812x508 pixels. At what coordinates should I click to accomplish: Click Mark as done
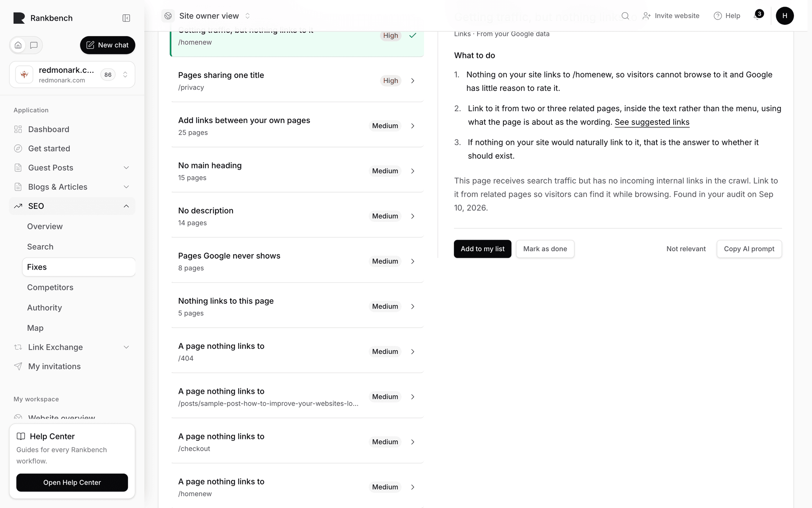tap(545, 249)
